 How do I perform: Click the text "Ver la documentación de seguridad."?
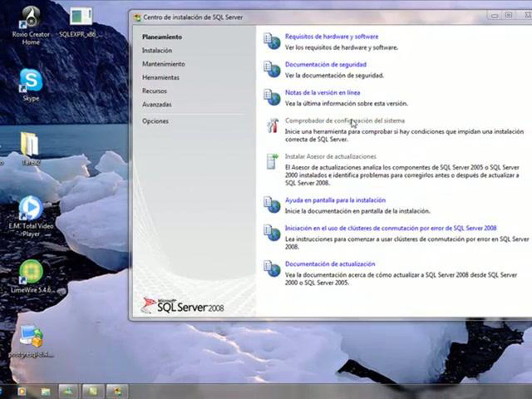pyautogui.click(x=334, y=75)
